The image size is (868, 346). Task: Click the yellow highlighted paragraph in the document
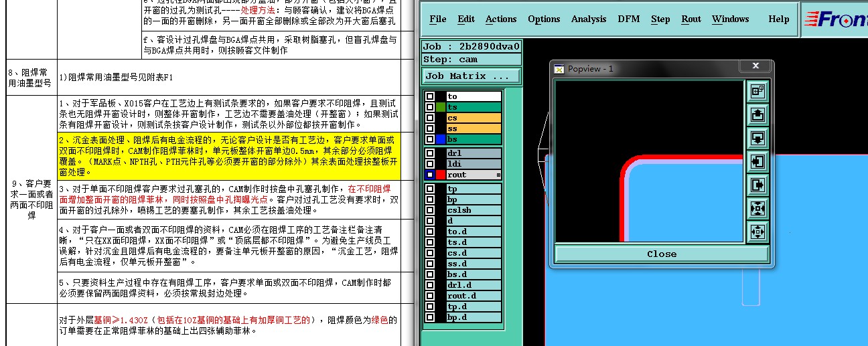coord(228,155)
